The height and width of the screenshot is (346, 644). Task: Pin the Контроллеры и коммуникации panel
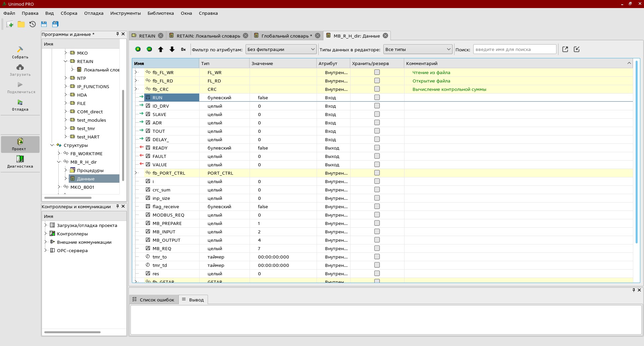point(117,206)
